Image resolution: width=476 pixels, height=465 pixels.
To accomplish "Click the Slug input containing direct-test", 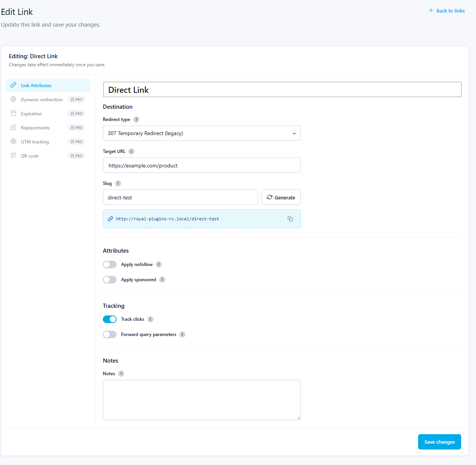I will click(x=180, y=197).
